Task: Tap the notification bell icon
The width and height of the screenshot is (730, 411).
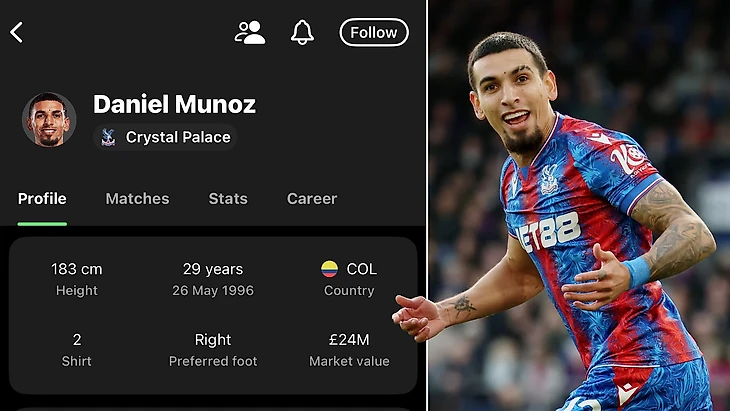Action: point(302,32)
